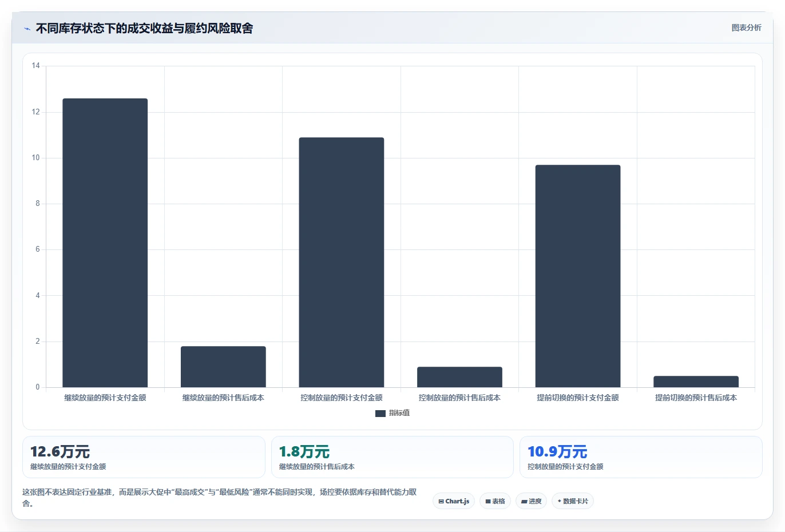The image size is (785, 532).
Task: Toggle the 指标值 legend entry
Action: 392,413
